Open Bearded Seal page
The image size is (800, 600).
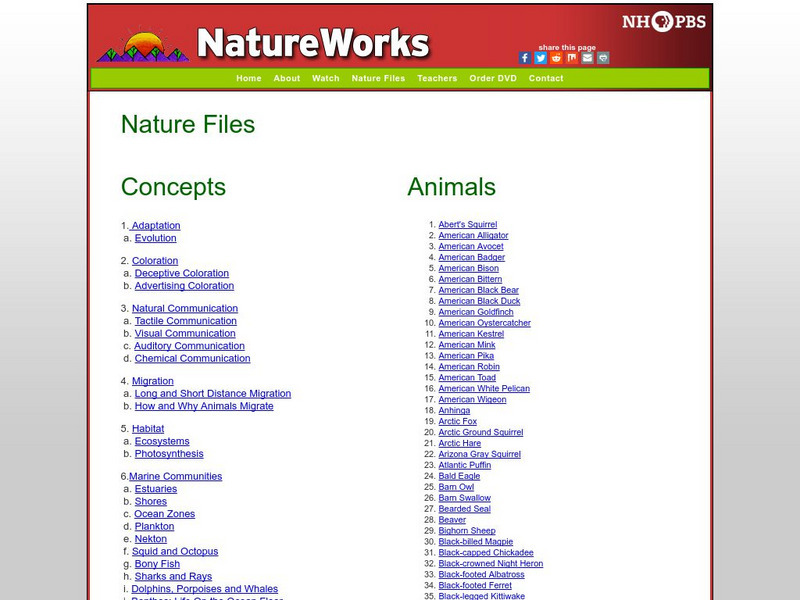[x=465, y=509]
